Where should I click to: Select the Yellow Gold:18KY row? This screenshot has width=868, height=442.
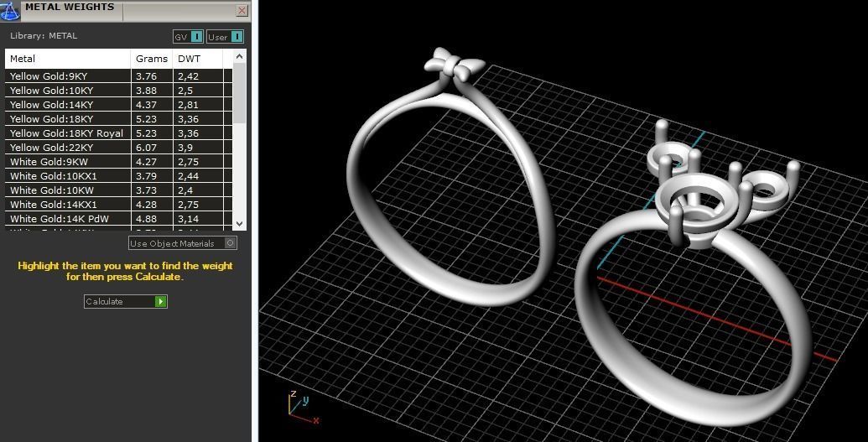[118, 118]
